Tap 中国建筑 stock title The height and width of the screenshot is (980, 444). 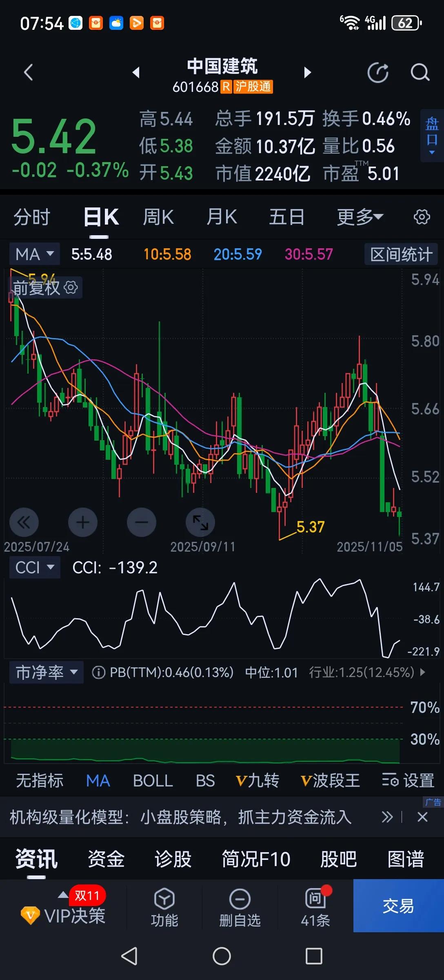tap(222, 66)
